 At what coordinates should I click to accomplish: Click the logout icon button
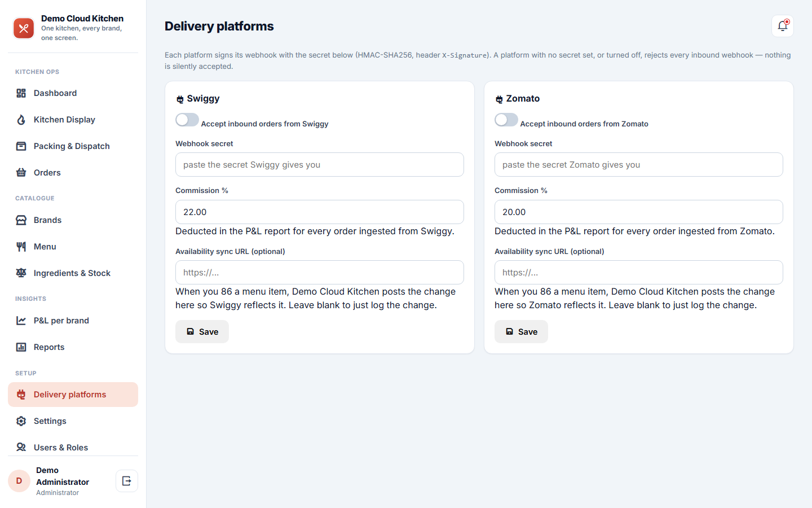127,481
